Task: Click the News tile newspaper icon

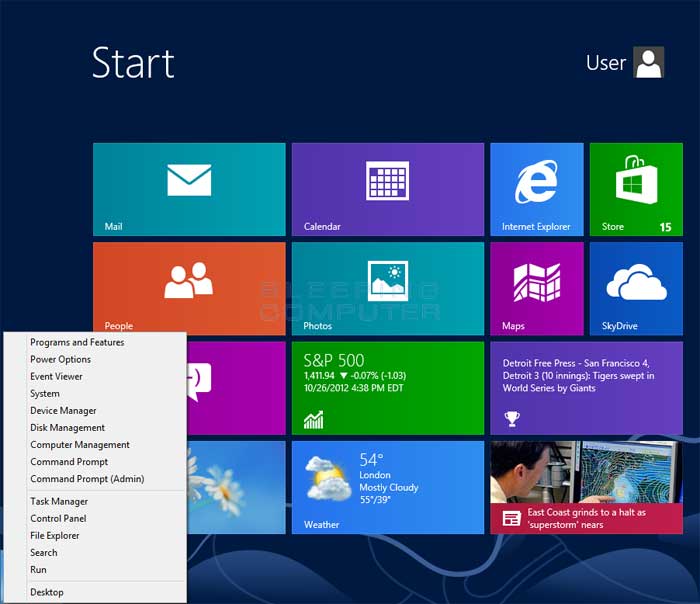Action: (x=512, y=519)
